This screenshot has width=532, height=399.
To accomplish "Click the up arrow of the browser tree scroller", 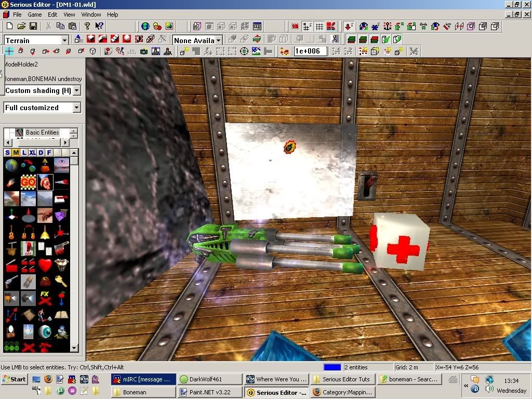I will [x=74, y=130].
